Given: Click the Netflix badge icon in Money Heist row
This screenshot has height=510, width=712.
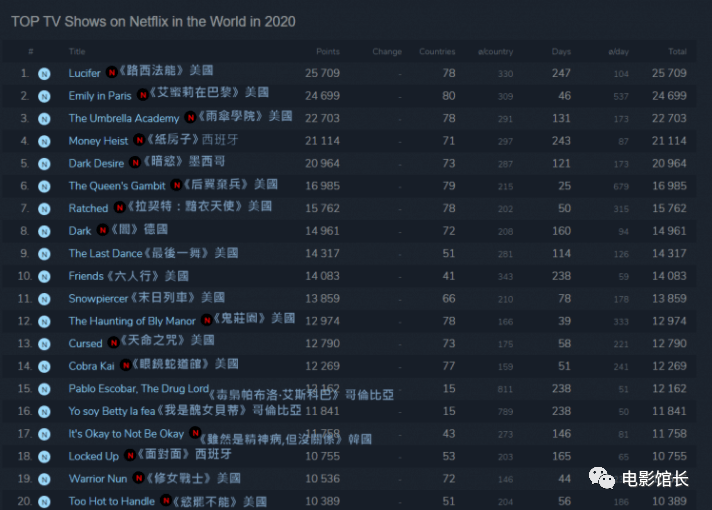Looking at the screenshot, I should tap(44, 141).
